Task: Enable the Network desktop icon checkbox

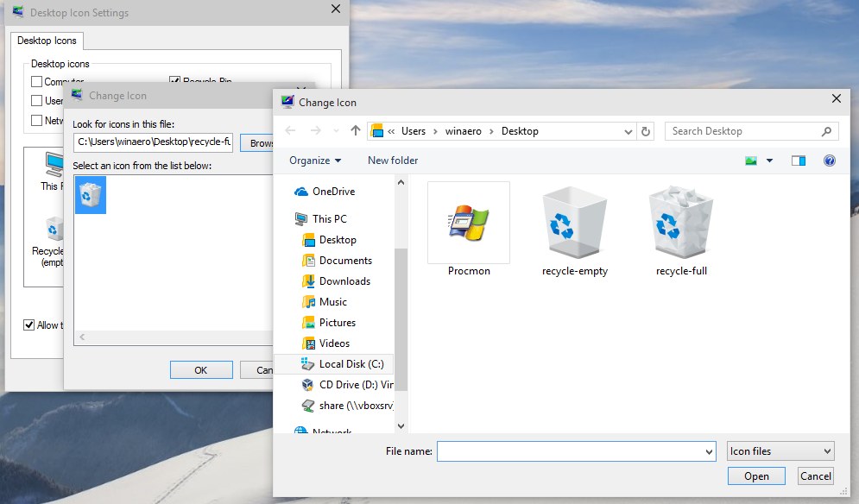Action: point(35,120)
